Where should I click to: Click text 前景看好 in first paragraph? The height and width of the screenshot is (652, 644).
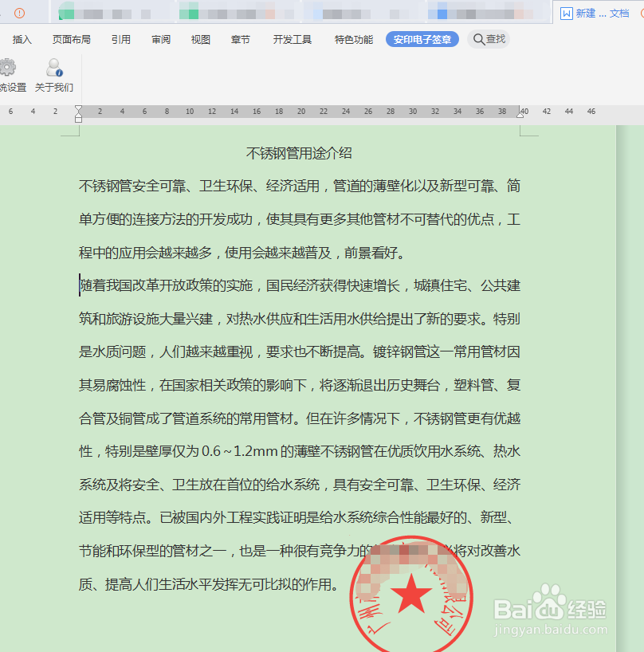(x=371, y=253)
